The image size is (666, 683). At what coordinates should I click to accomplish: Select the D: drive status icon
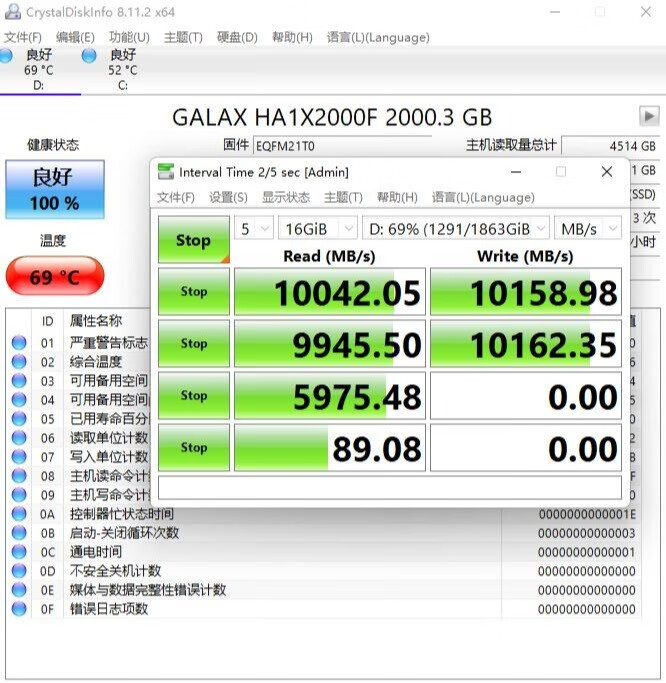(8, 55)
